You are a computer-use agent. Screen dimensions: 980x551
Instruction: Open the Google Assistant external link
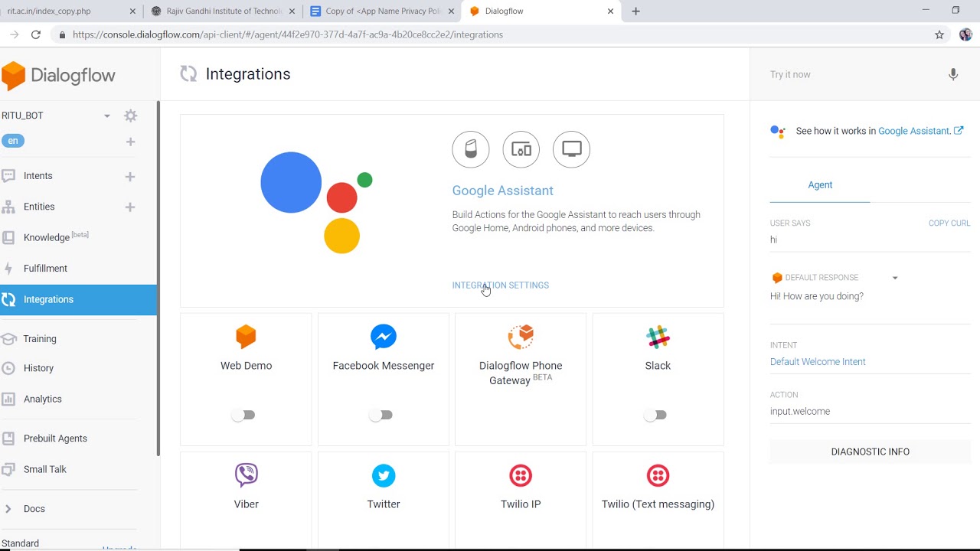920,131
